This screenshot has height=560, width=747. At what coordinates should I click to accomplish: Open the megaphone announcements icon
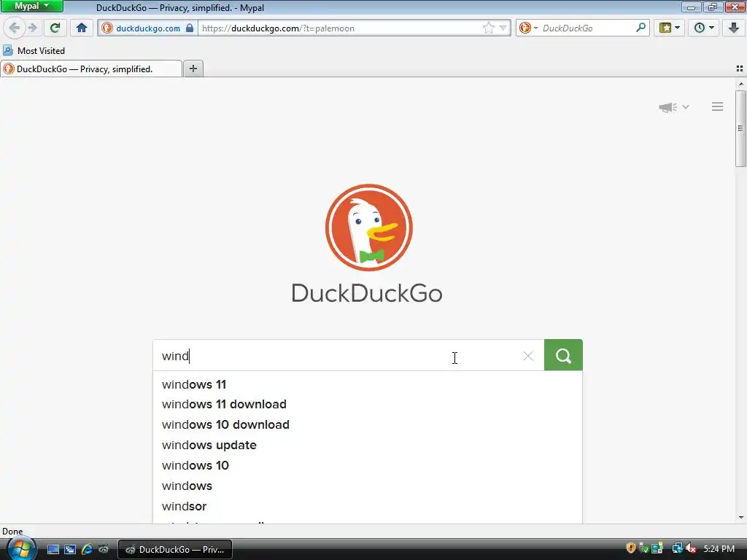668,107
